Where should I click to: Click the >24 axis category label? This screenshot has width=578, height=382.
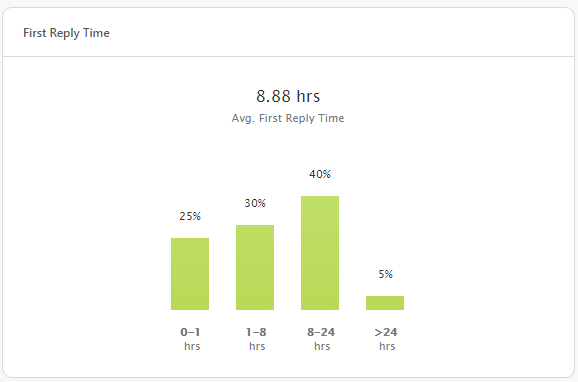click(x=386, y=332)
